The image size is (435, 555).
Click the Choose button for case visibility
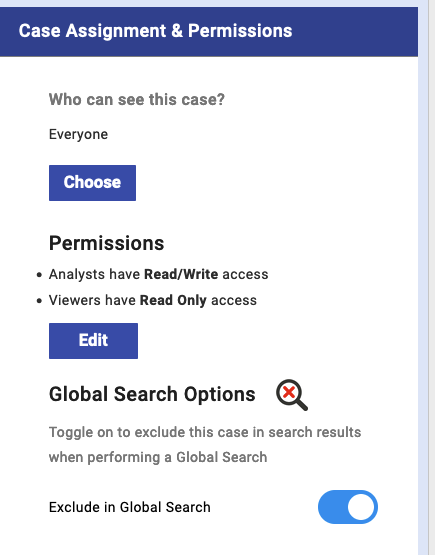pos(92,183)
